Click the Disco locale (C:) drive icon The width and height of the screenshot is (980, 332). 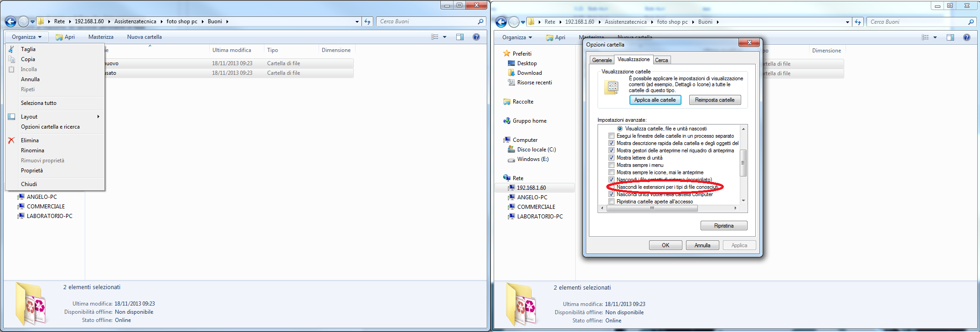511,150
